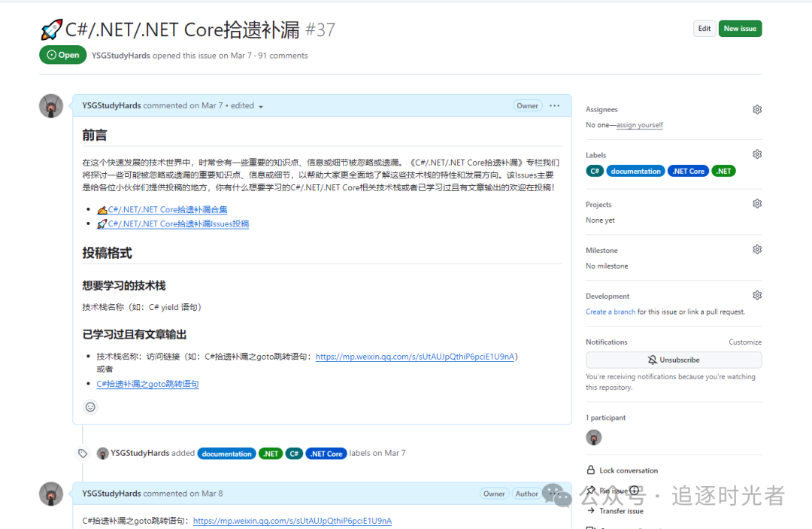Image resolution: width=812 pixels, height=529 pixels.
Task: Click YSGStudyHards name in first comment header
Action: click(x=111, y=105)
